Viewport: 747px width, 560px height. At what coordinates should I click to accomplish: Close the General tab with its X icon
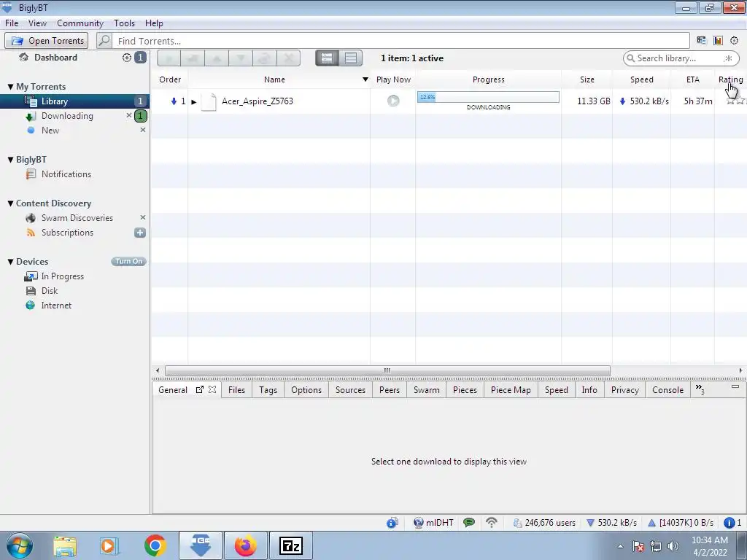click(x=212, y=389)
